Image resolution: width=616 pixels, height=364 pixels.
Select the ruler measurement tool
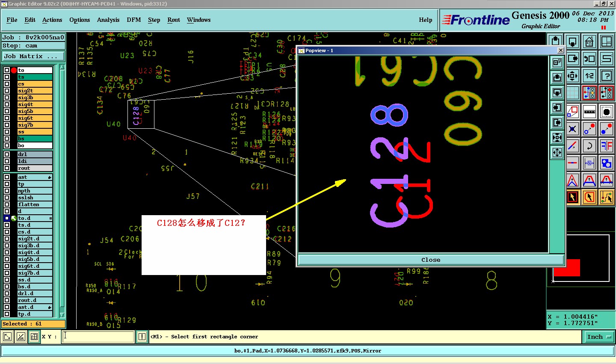click(589, 111)
